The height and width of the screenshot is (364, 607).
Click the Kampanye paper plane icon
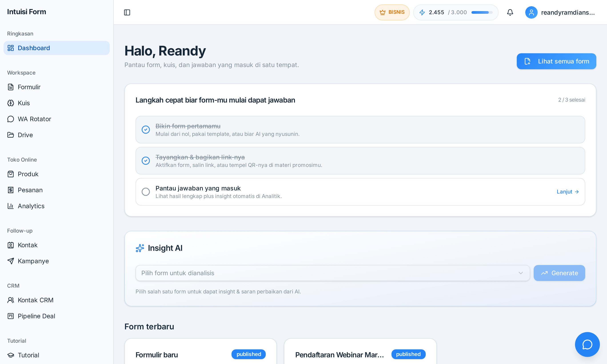11,261
